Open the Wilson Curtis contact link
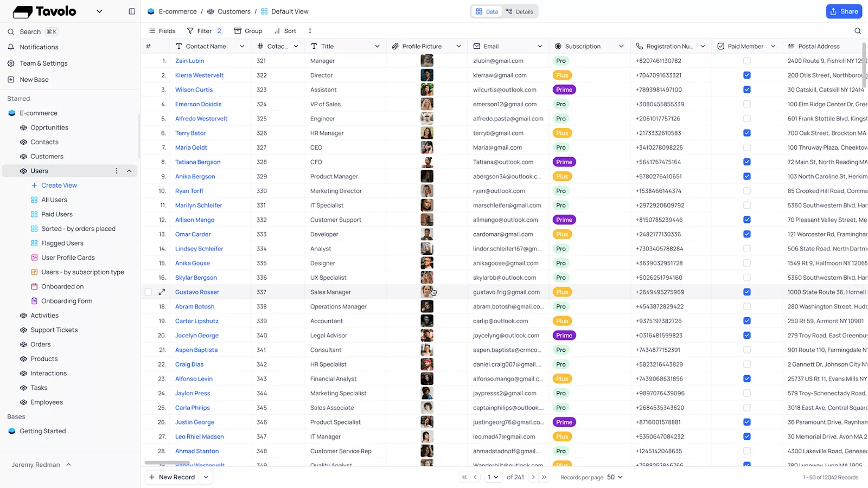Screen dimensions: 868x488 [194, 90]
